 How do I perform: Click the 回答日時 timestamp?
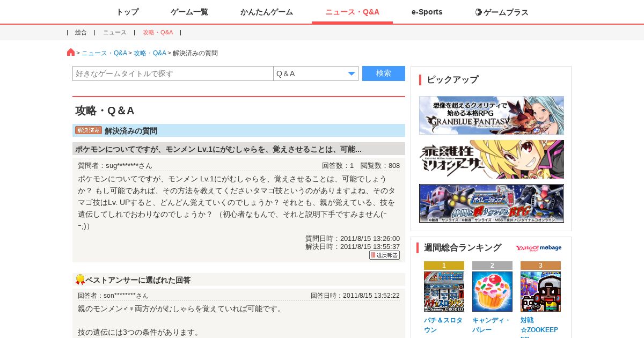pos(355,295)
